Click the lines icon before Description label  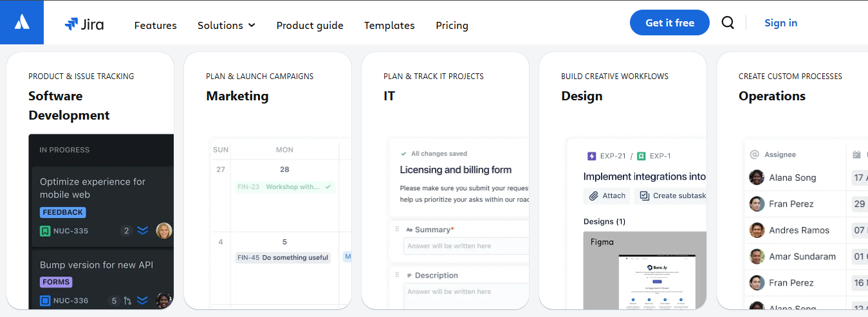coord(409,275)
